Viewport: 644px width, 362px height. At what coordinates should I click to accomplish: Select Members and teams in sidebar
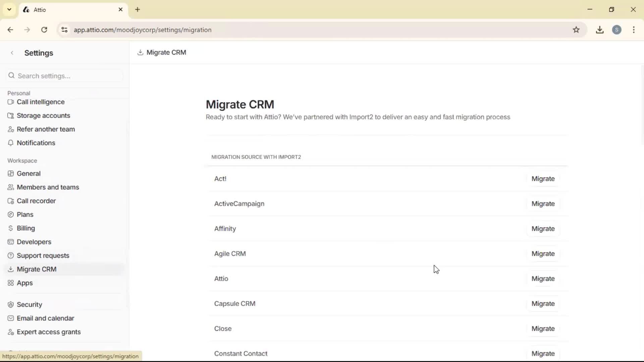[x=48, y=187]
